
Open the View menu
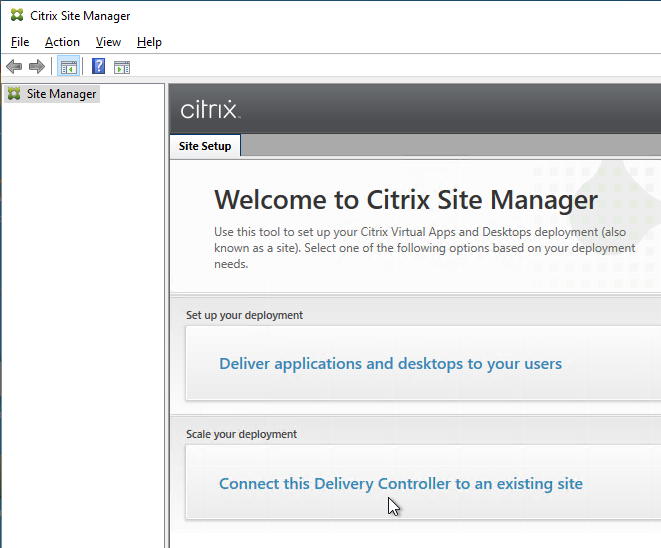pos(108,42)
